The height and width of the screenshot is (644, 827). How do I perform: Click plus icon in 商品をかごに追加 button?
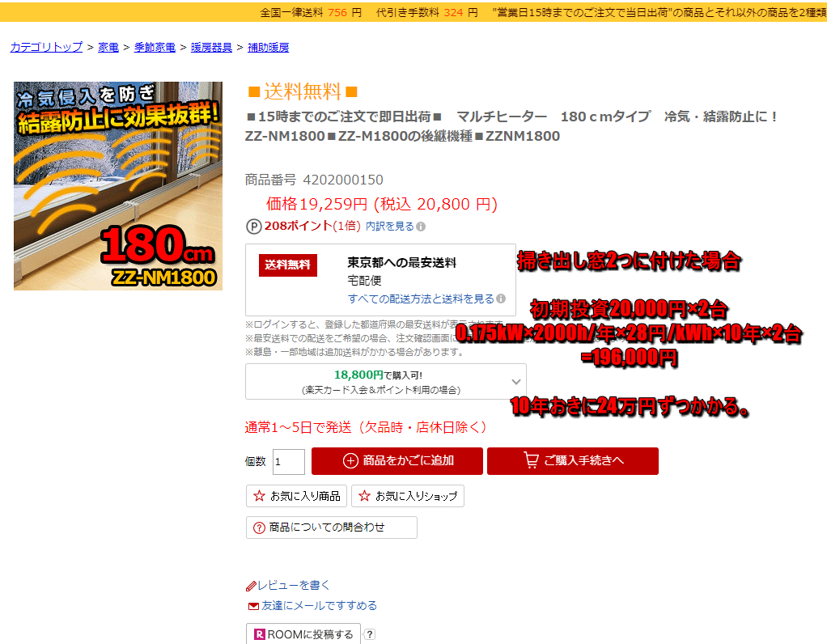pos(350,461)
